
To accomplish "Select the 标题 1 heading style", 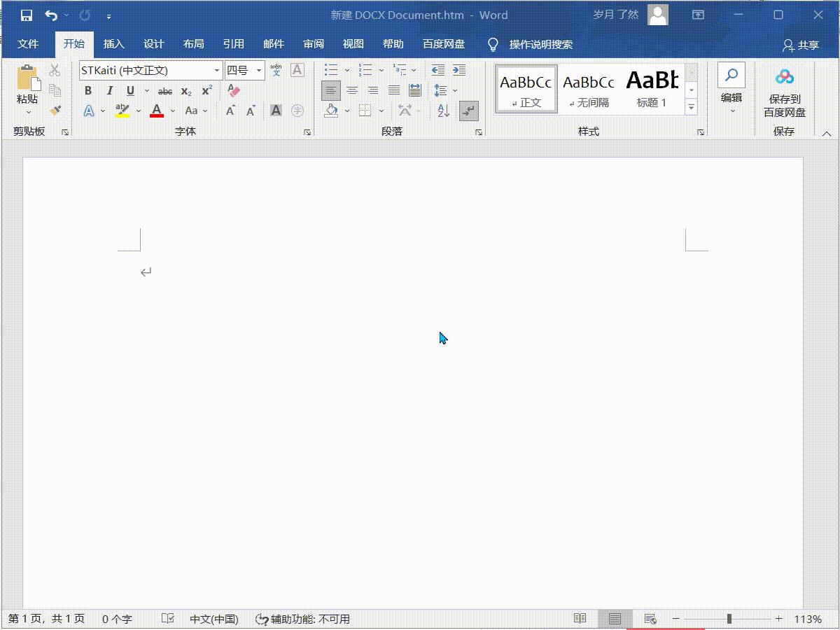I will [x=652, y=88].
